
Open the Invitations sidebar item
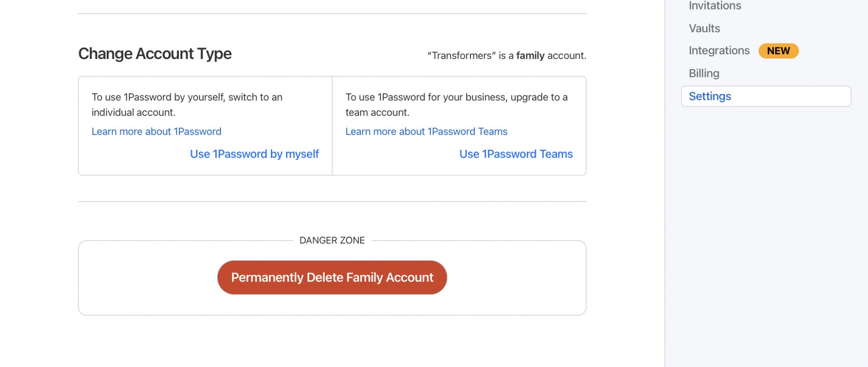(x=715, y=6)
